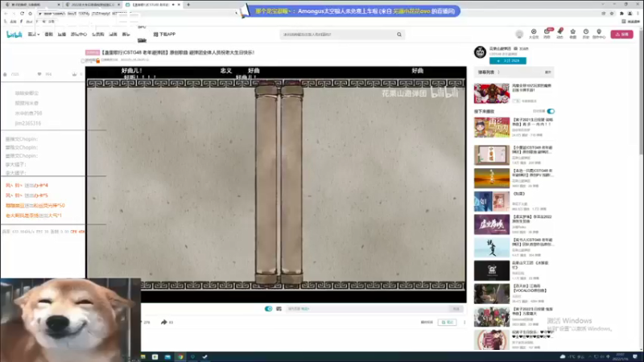
Task: Open the purple 虚无 recommended video thumbnail
Action: [492, 224]
